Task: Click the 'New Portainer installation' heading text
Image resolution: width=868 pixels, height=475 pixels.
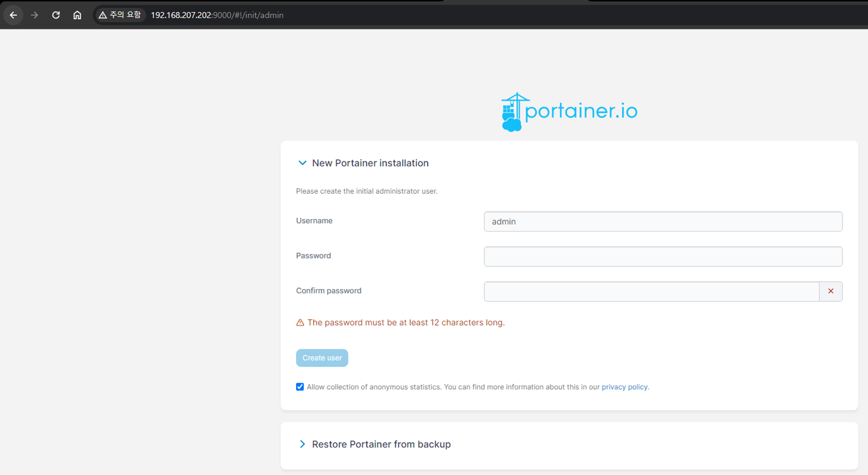Action: 370,163
